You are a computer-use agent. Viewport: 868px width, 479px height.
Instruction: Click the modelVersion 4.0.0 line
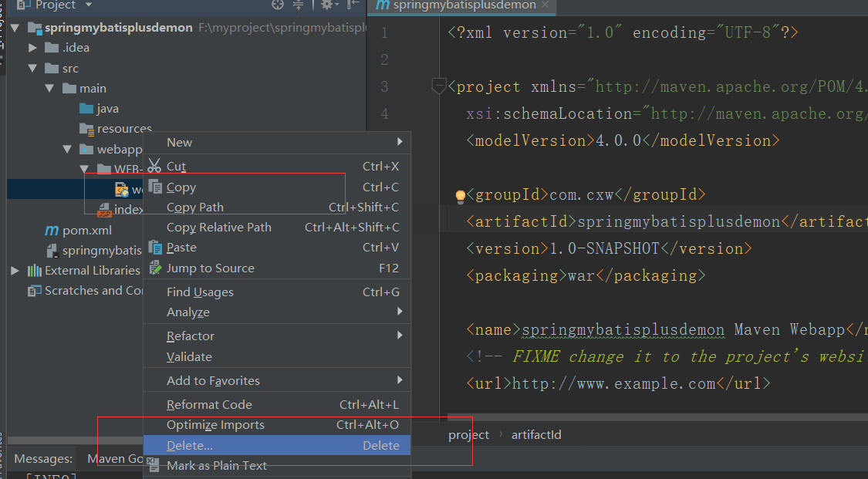pyautogui.click(x=623, y=140)
